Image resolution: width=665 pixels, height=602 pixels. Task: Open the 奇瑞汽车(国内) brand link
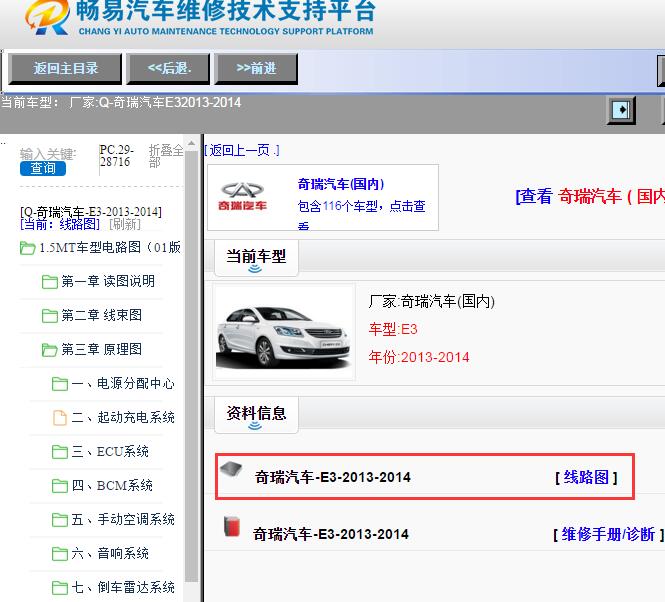[341, 184]
